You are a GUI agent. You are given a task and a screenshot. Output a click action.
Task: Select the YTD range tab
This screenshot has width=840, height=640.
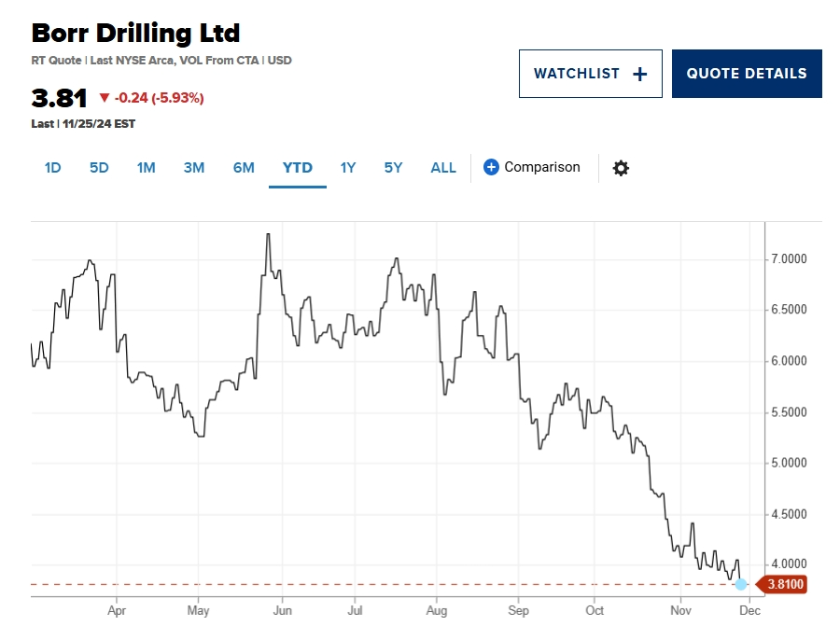click(x=298, y=168)
